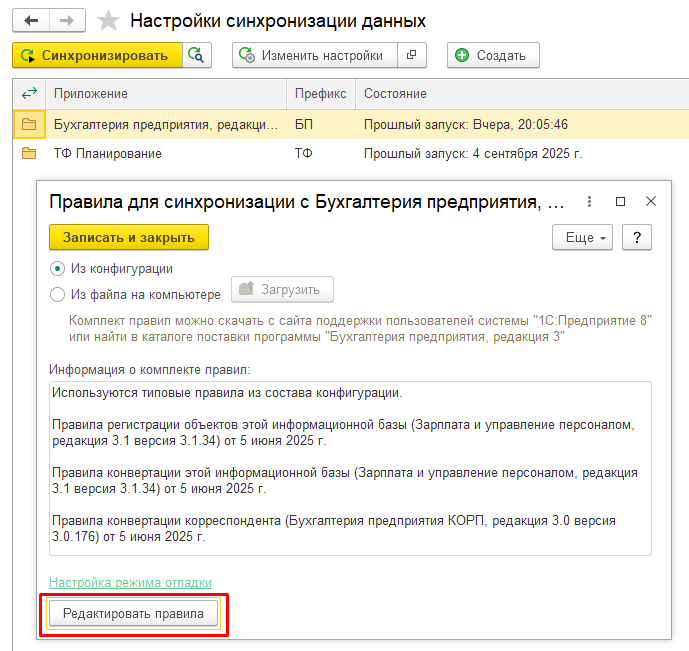Image resolution: width=689 pixels, height=651 pixels.
Task: Select Из файла на компьютере radio option
Action: point(135,294)
